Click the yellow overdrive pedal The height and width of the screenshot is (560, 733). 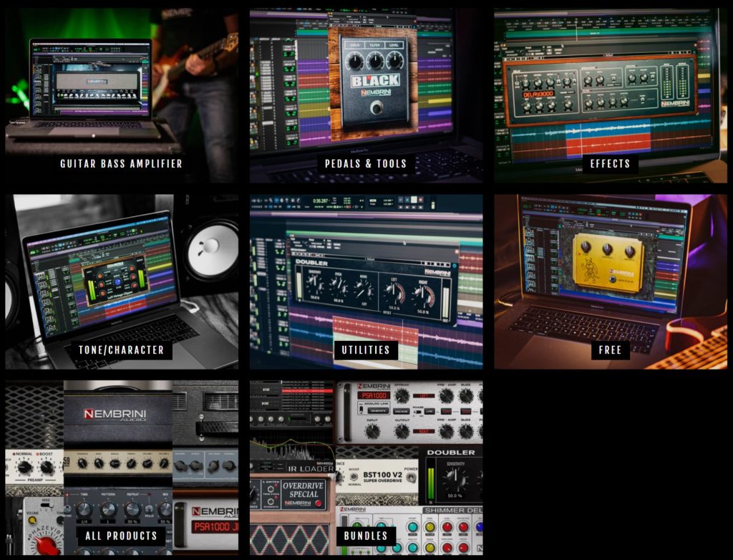608,263
